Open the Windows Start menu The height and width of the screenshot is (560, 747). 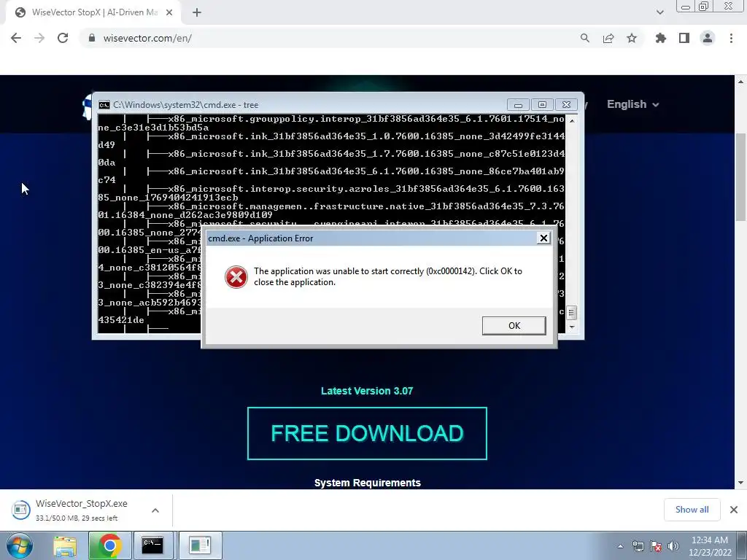pos(20,545)
